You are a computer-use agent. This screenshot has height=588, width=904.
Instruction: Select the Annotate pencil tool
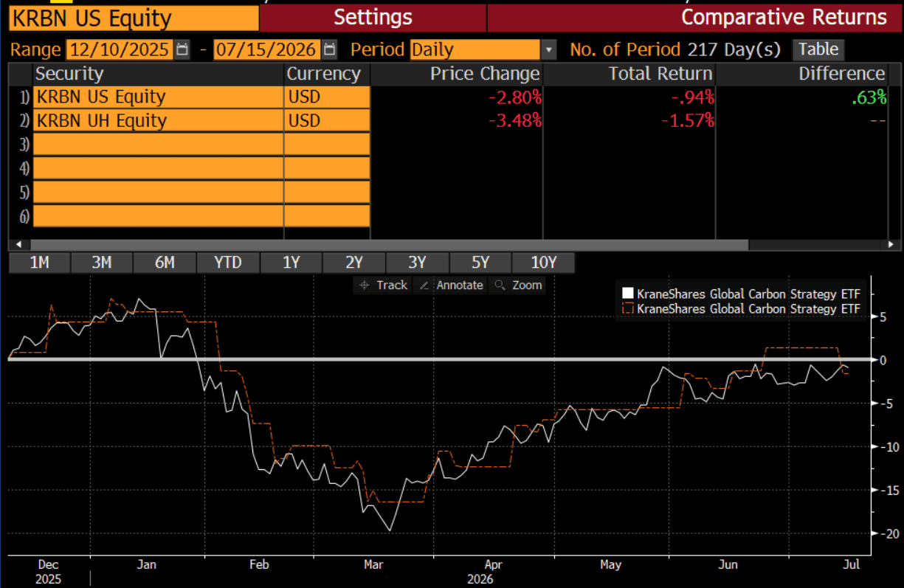coord(450,285)
